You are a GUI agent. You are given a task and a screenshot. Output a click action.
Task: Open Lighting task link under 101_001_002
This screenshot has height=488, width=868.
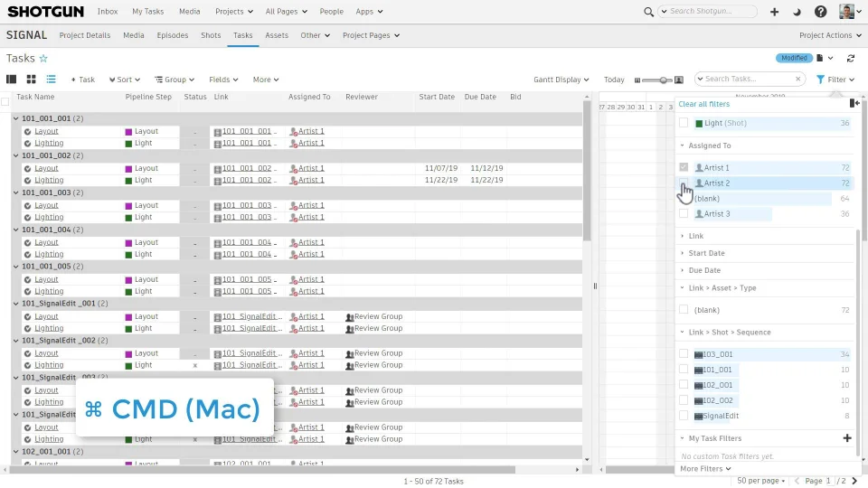tap(49, 181)
